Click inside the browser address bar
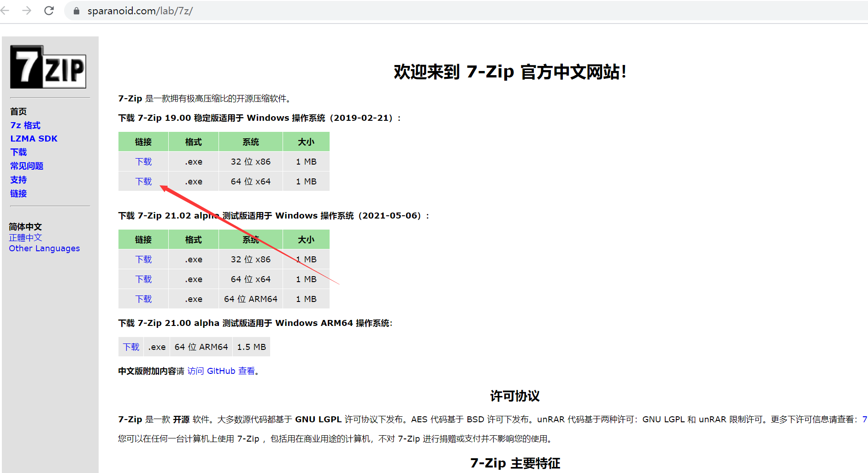This screenshot has width=868, height=473. pyautogui.click(x=184, y=11)
